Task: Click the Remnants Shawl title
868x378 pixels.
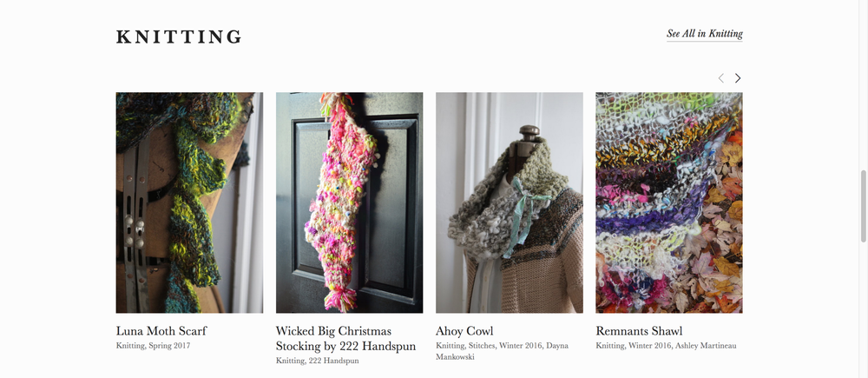Action: click(639, 331)
